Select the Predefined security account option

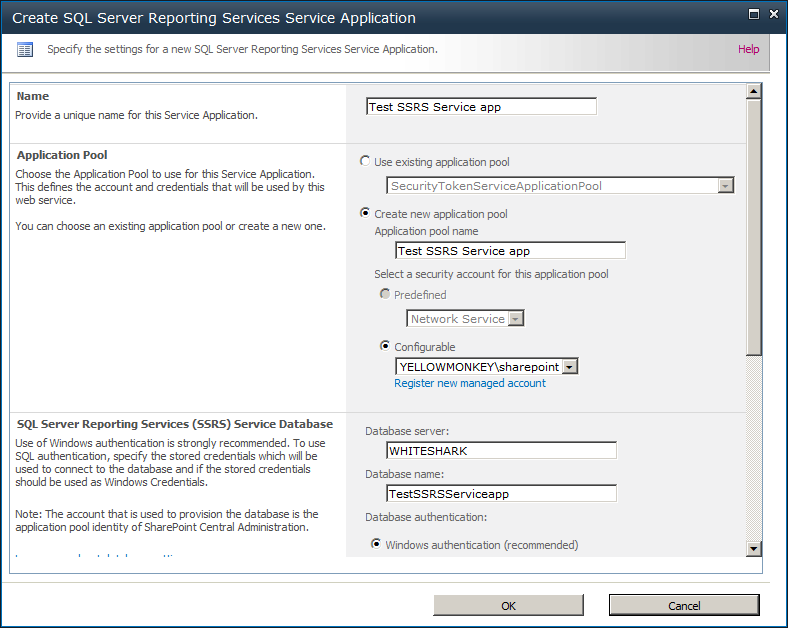pyautogui.click(x=385, y=294)
